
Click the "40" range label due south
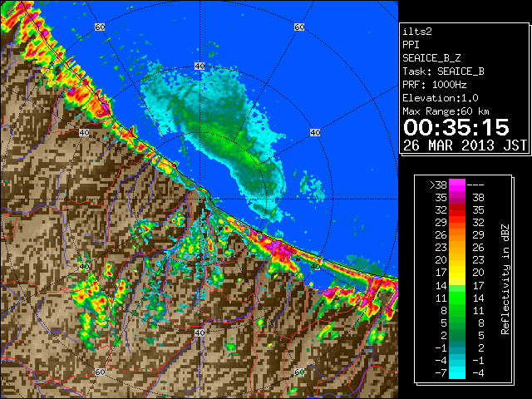199,332
